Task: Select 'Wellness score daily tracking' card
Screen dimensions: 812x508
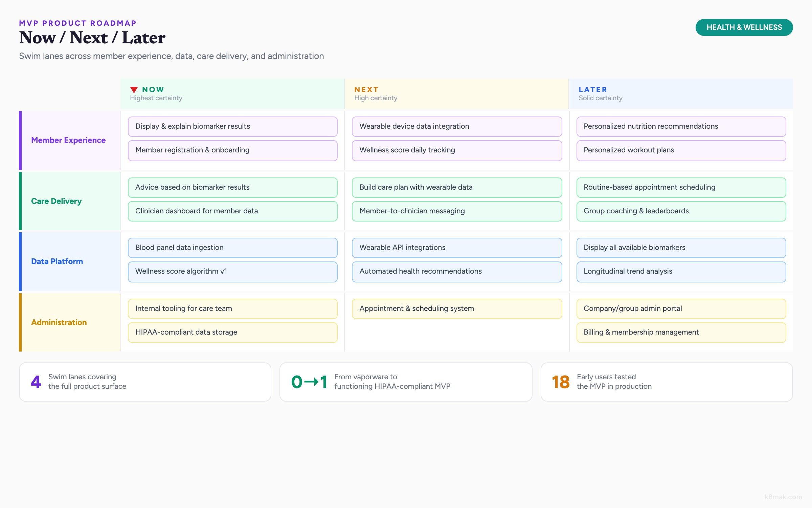Action: click(457, 150)
